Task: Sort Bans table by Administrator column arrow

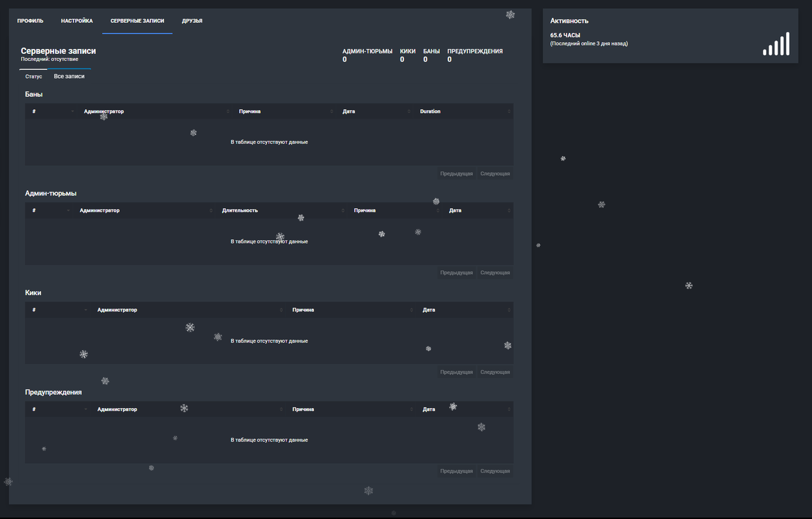Action: coord(228,112)
